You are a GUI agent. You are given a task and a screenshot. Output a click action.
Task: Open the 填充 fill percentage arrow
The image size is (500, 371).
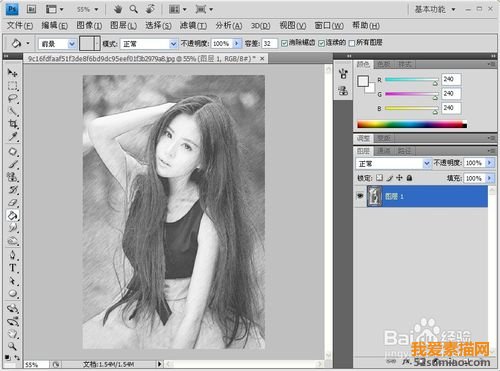[489, 178]
